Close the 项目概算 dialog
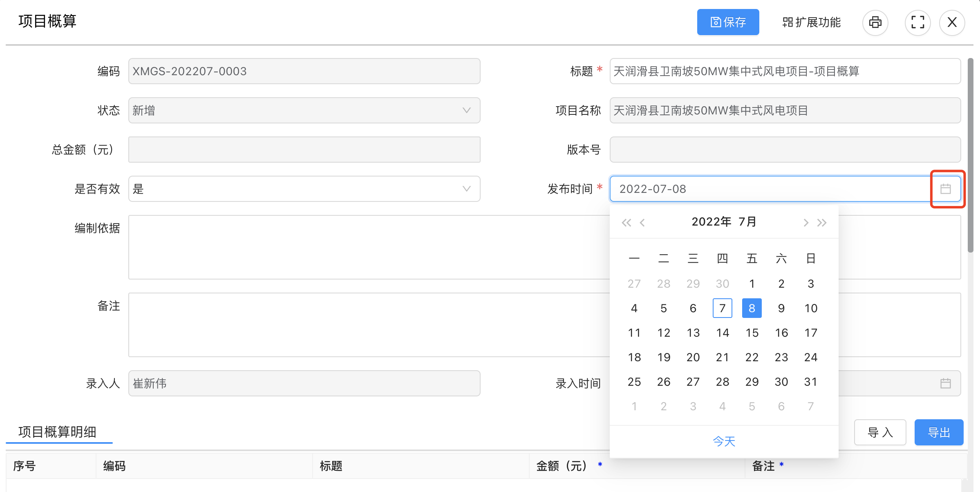 click(x=952, y=22)
